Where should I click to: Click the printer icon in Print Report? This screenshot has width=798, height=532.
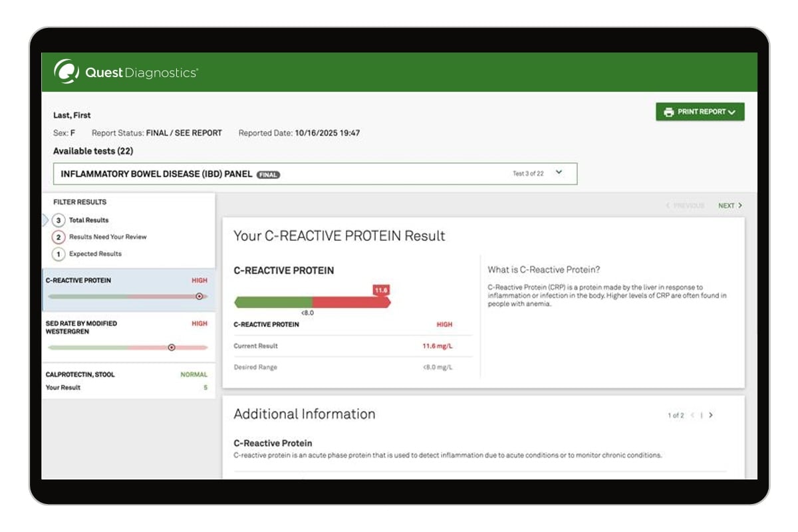click(668, 112)
